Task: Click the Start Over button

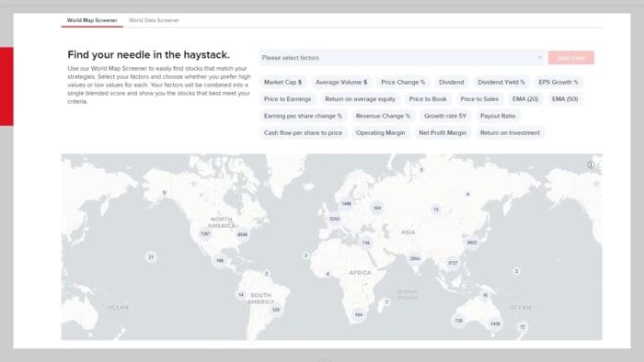Action: (x=571, y=58)
